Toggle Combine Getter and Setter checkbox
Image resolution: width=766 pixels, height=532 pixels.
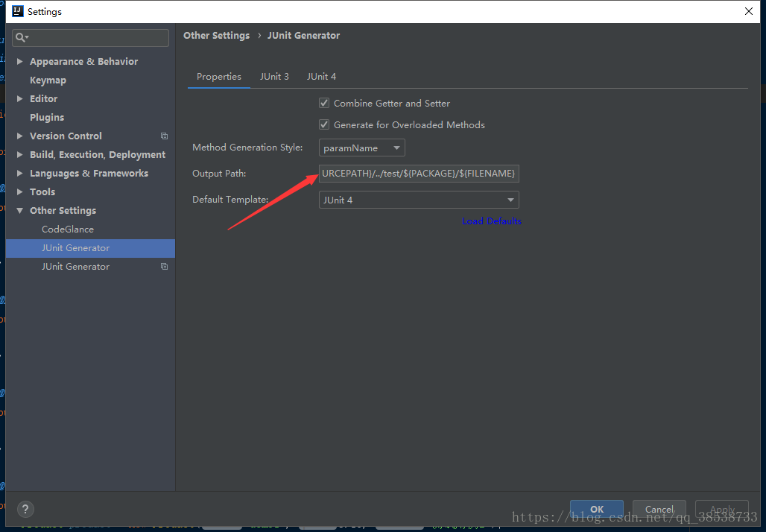click(x=324, y=103)
